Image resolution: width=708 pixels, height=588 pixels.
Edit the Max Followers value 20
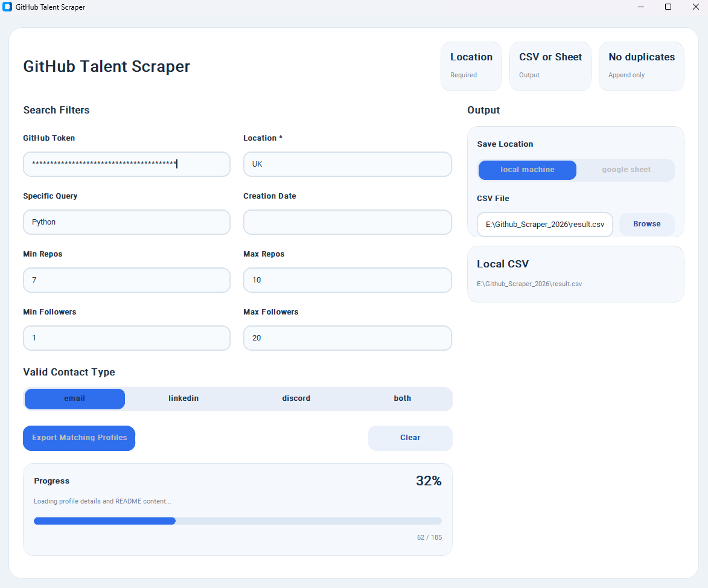[x=347, y=338]
